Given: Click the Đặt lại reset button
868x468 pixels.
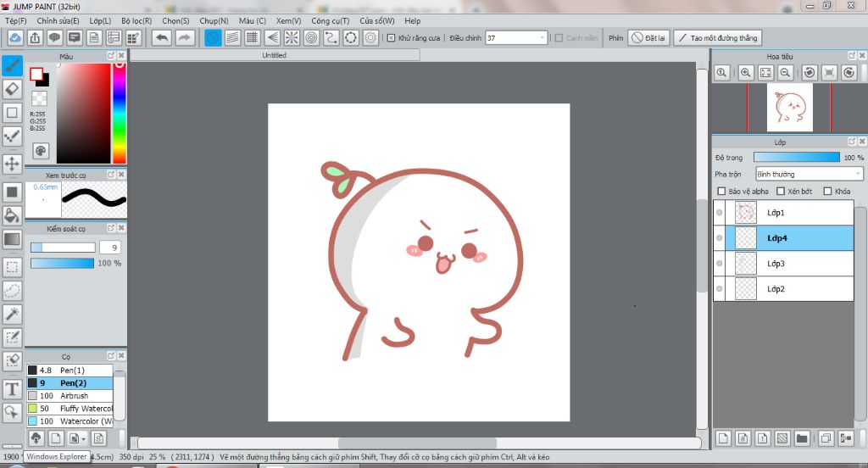Looking at the screenshot, I should pyautogui.click(x=649, y=37).
